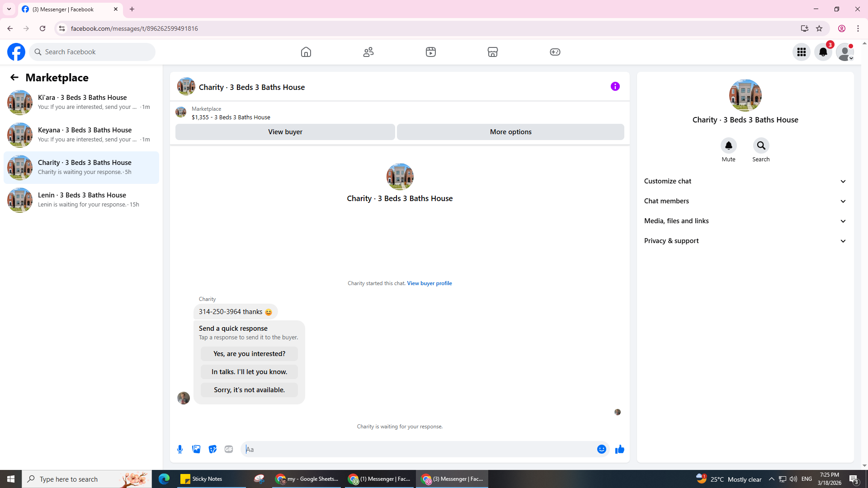
Task: Expand the Customize chat section
Action: point(745,181)
